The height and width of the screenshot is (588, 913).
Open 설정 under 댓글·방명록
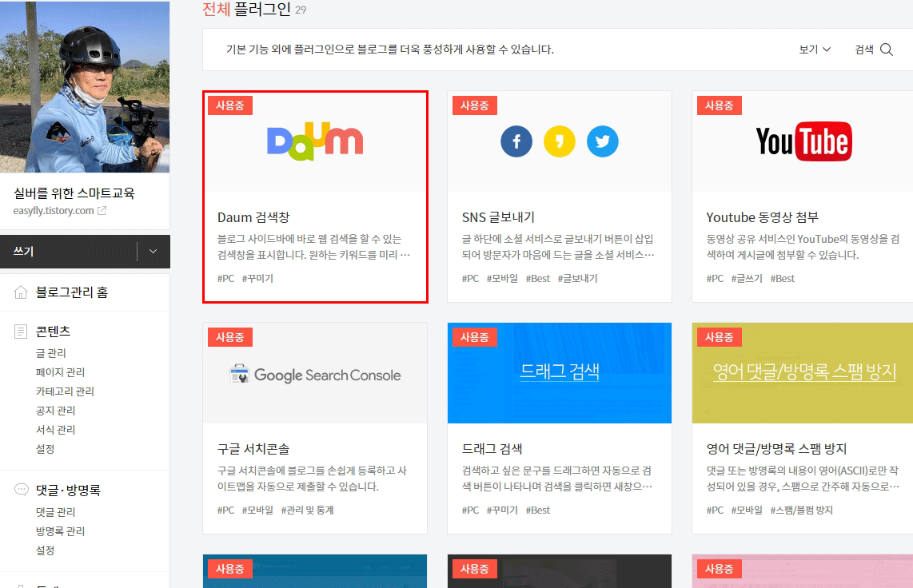pyautogui.click(x=46, y=550)
